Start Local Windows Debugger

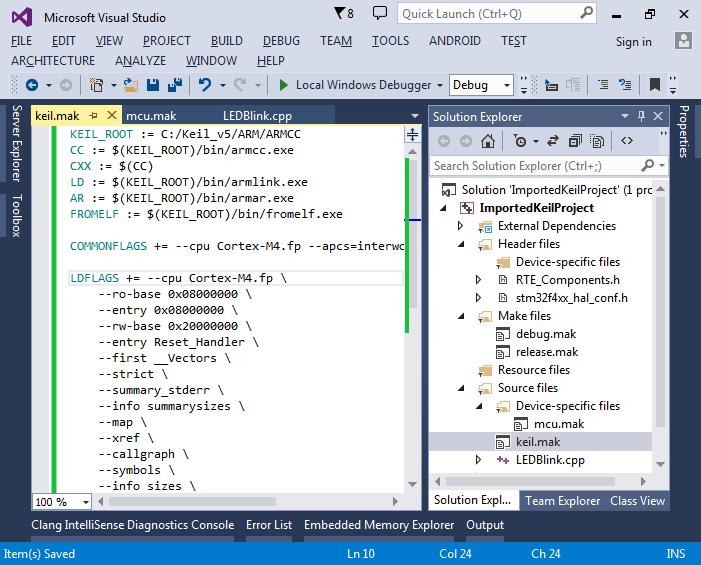coord(361,86)
